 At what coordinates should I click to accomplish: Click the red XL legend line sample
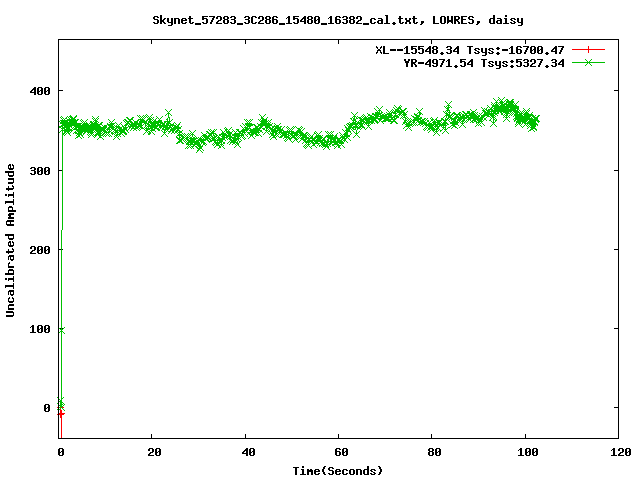pyautogui.click(x=588, y=50)
